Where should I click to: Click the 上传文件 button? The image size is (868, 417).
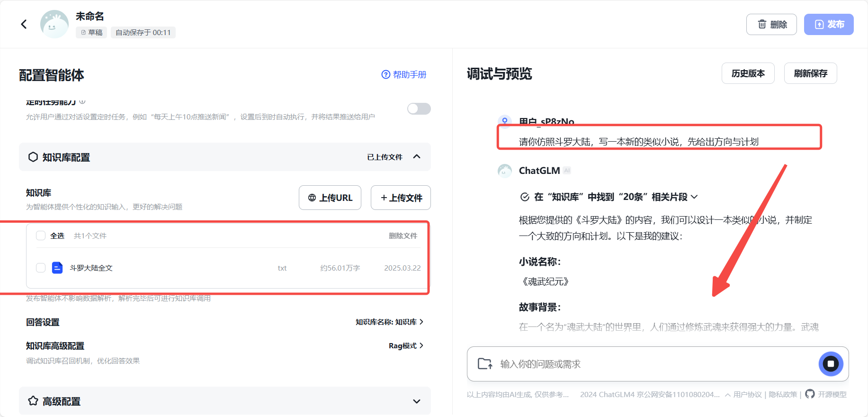tap(401, 198)
